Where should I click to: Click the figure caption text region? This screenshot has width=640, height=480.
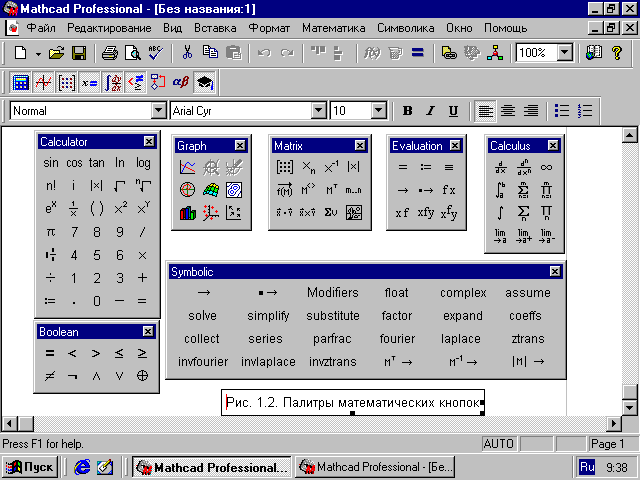[x=353, y=402]
